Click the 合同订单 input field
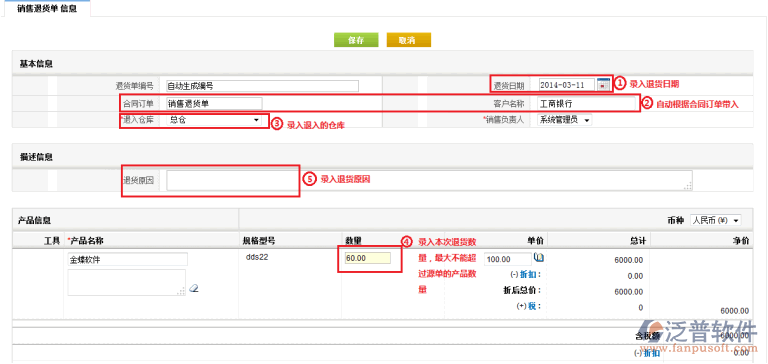Viewport: 768px width, 364px height. pyautogui.click(x=214, y=103)
